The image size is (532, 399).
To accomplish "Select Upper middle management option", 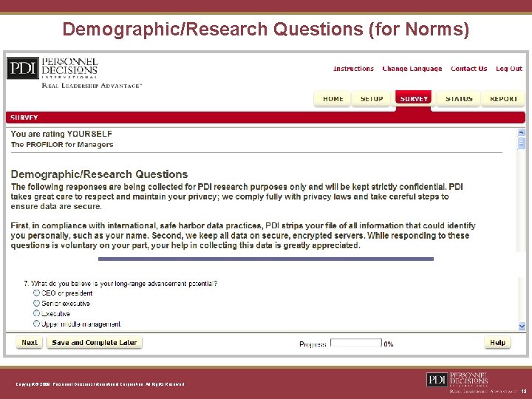I will pos(36,324).
